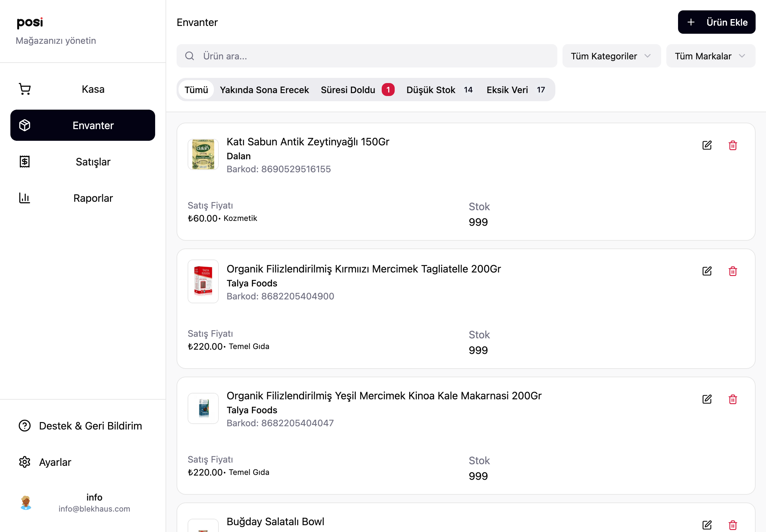Click the Dalan soap product thumbnail
The height and width of the screenshot is (532, 766).
[203, 154]
